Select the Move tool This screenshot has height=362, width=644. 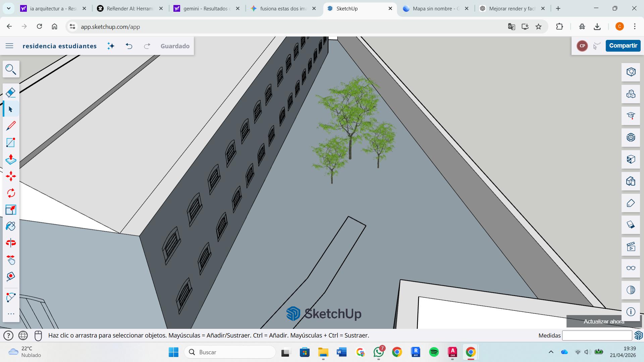11,176
